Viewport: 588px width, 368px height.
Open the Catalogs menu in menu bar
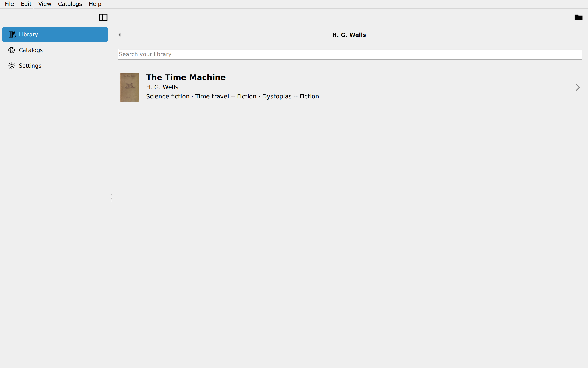[70, 4]
